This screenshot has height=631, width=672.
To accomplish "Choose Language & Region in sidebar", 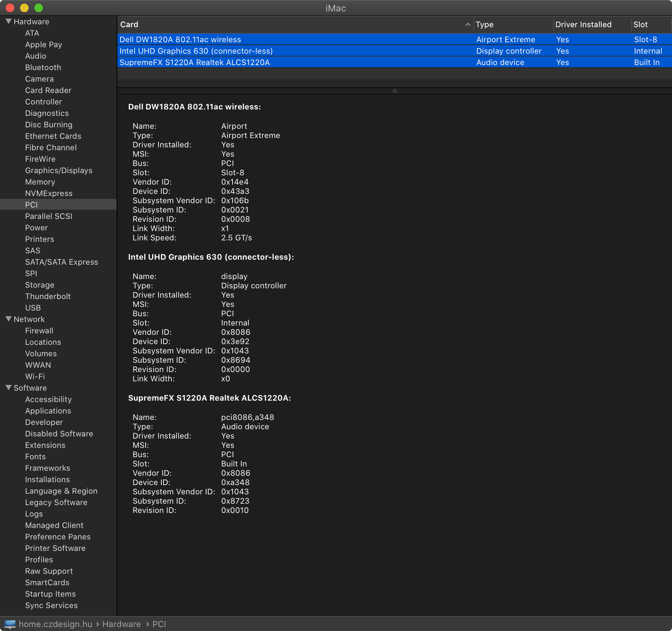I will point(61,491).
